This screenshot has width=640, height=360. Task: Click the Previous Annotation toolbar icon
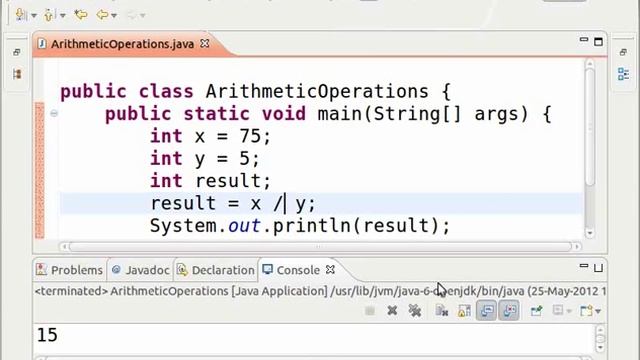[x=49, y=15]
